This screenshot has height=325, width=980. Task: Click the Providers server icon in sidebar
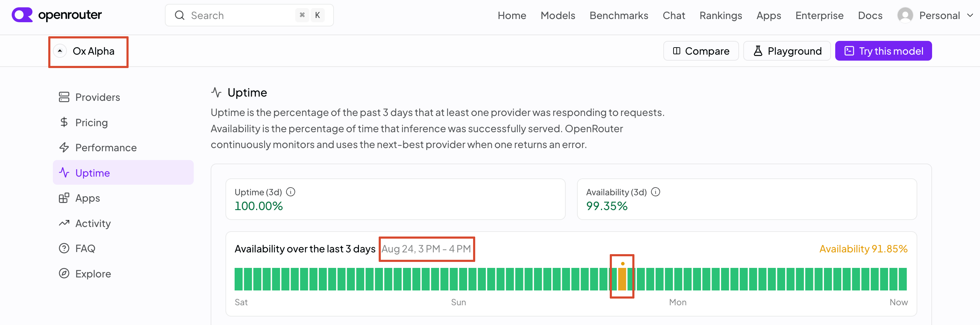(64, 97)
